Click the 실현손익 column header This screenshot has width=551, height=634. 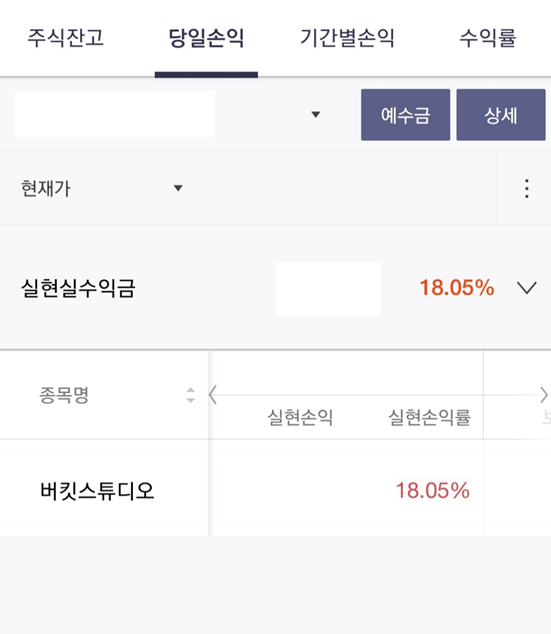tap(300, 418)
